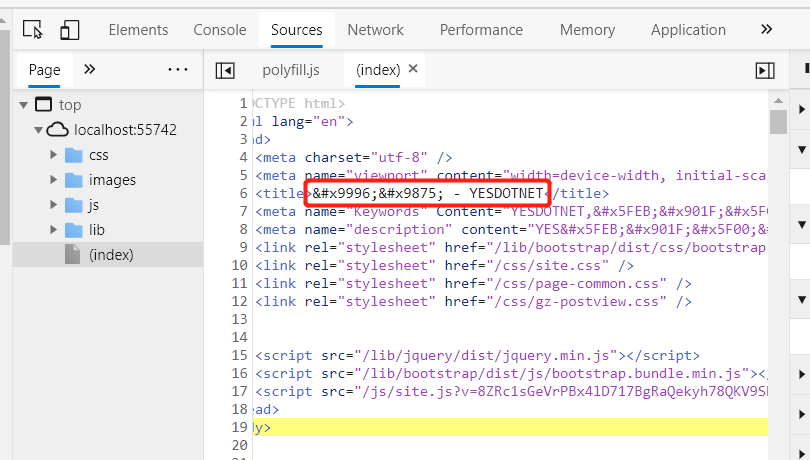Click "/css/site.css" href on line 10
Screen dimensions: 810x460
552,266
